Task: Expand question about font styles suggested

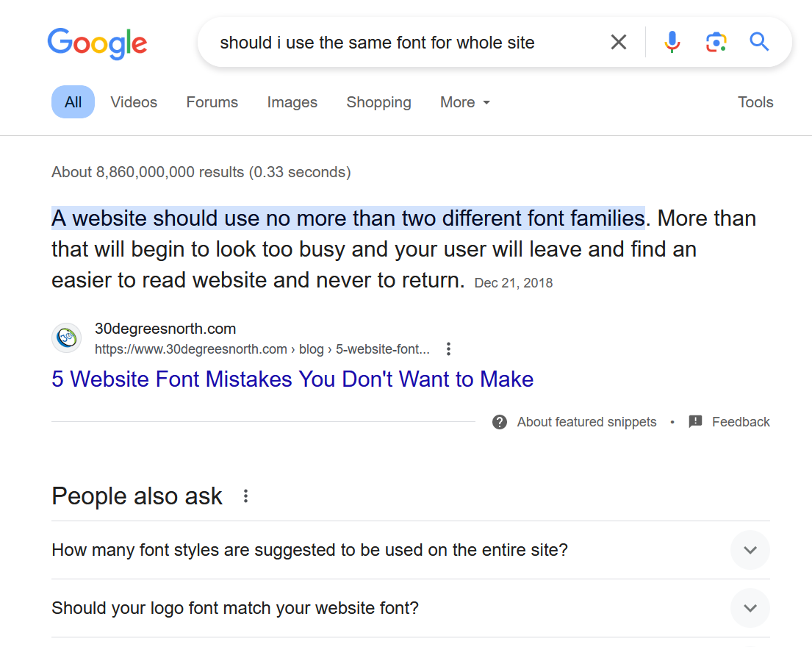Action: click(750, 550)
